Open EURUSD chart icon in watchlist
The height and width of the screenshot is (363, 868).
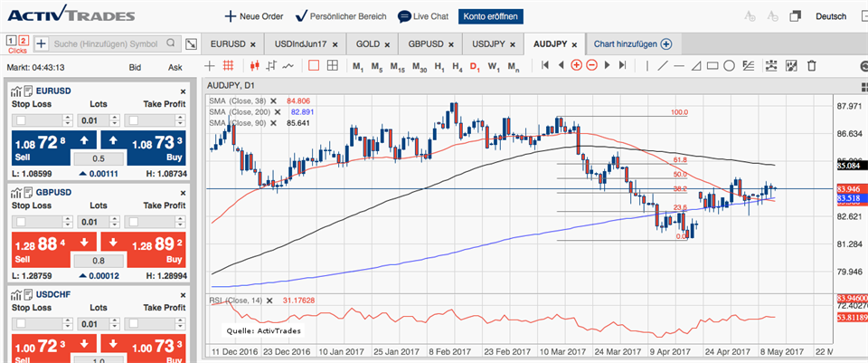point(15,91)
